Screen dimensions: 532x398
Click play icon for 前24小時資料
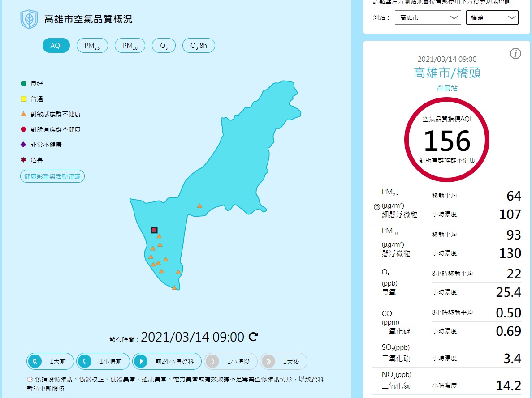coord(141,361)
